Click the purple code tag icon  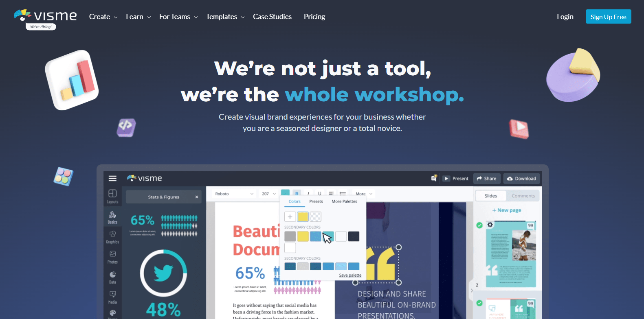[x=126, y=127]
